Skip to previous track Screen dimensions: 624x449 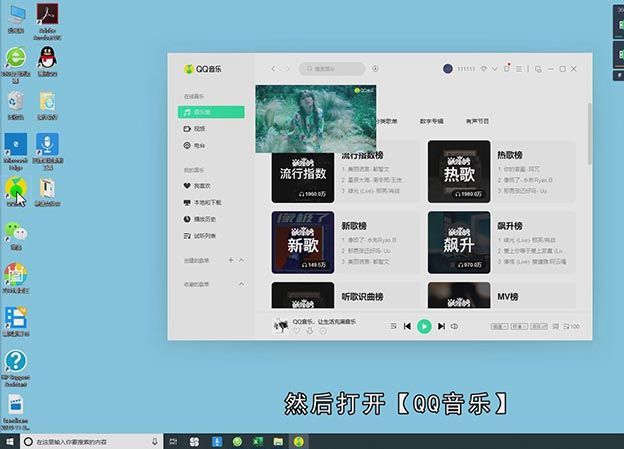(407, 326)
